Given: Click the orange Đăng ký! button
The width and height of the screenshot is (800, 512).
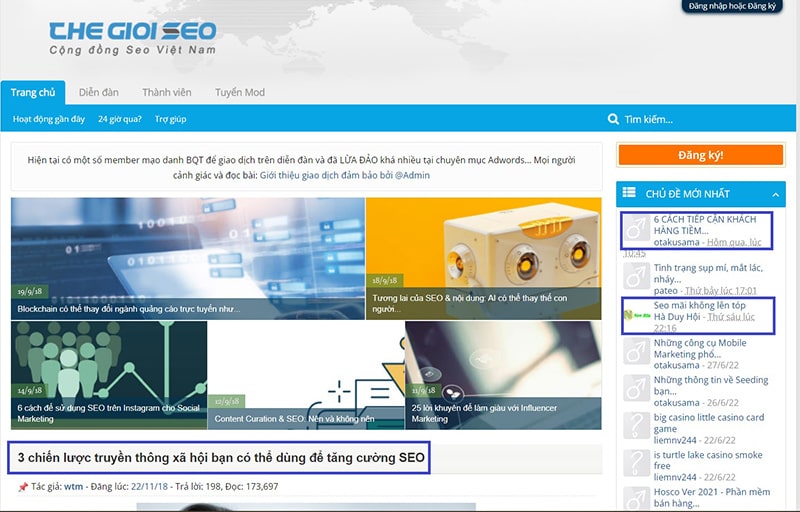Looking at the screenshot, I should pyautogui.click(x=701, y=155).
